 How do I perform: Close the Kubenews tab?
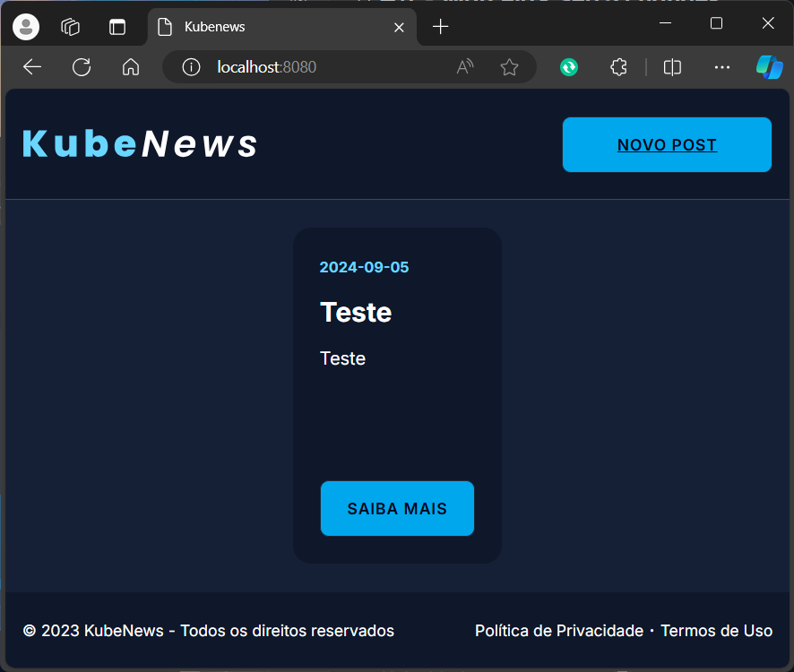[x=400, y=28]
